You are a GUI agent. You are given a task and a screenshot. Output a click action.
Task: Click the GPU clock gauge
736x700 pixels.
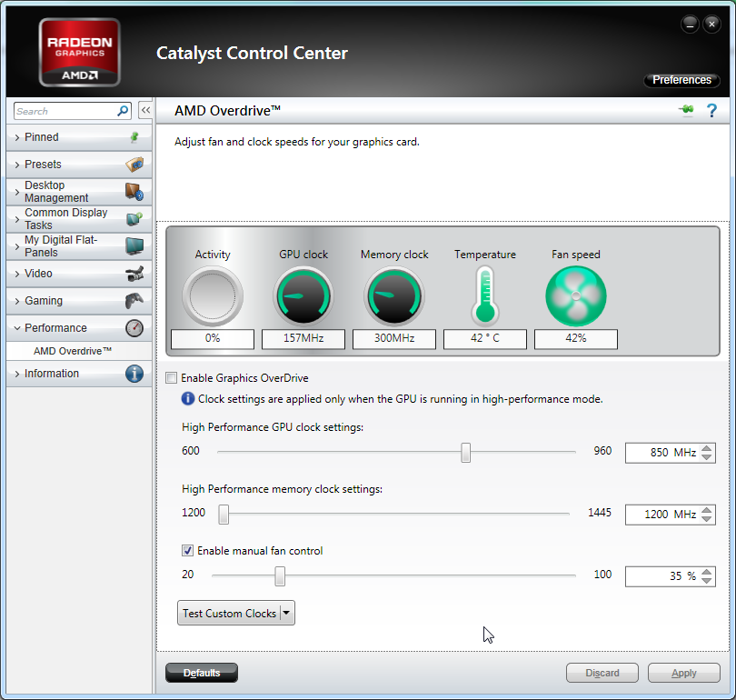tap(303, 296)
